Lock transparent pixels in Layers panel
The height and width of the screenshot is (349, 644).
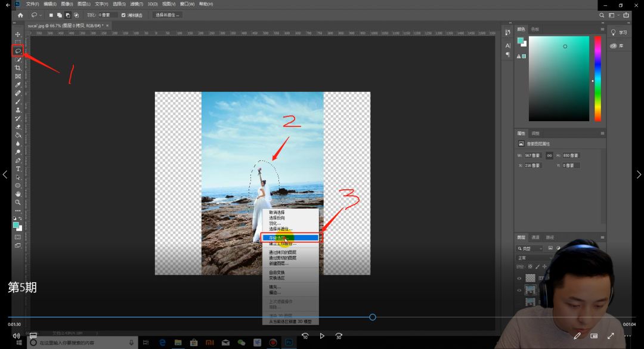pos(530,267)
